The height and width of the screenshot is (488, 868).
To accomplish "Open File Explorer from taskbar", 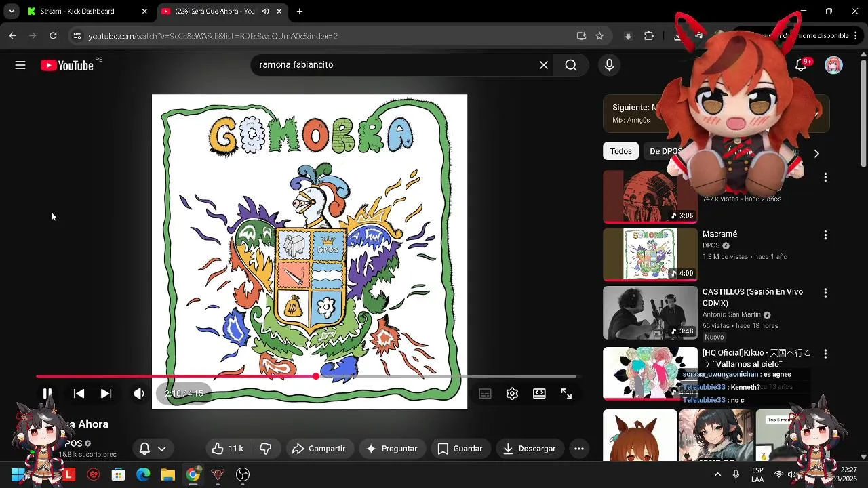I will [x=167, y=474].
